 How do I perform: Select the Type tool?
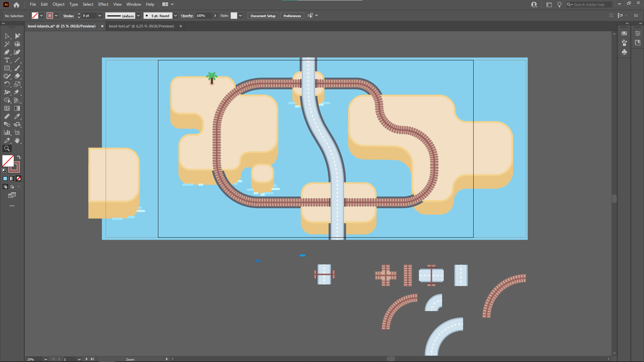pyautogui.click(x=7, y=60)
